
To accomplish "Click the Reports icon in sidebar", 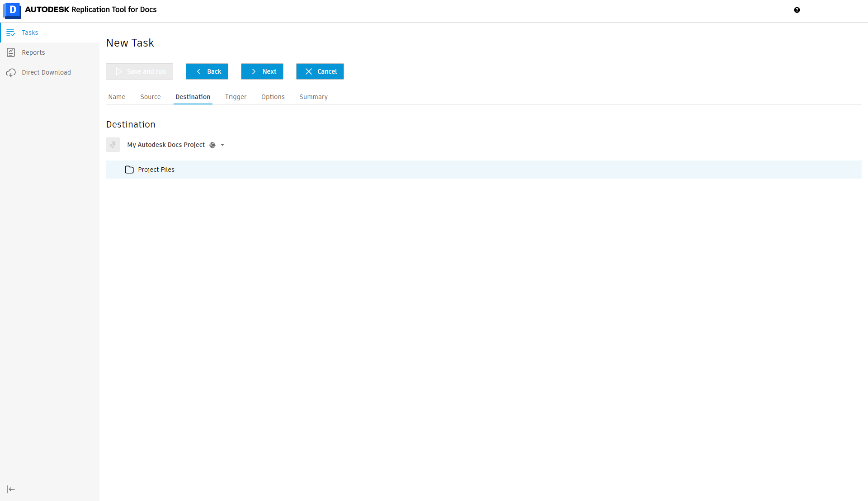I will click(11, 52).
